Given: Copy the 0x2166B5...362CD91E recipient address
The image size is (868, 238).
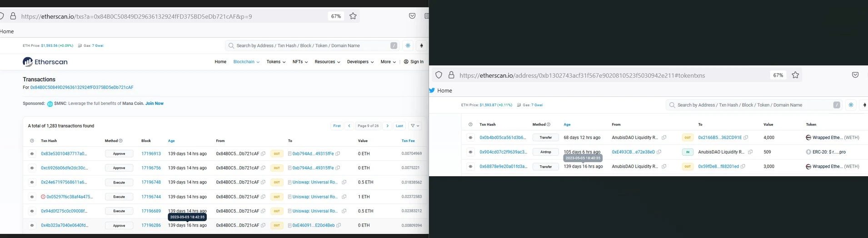Looking at the screenshot, I should [x=746, y=138].
